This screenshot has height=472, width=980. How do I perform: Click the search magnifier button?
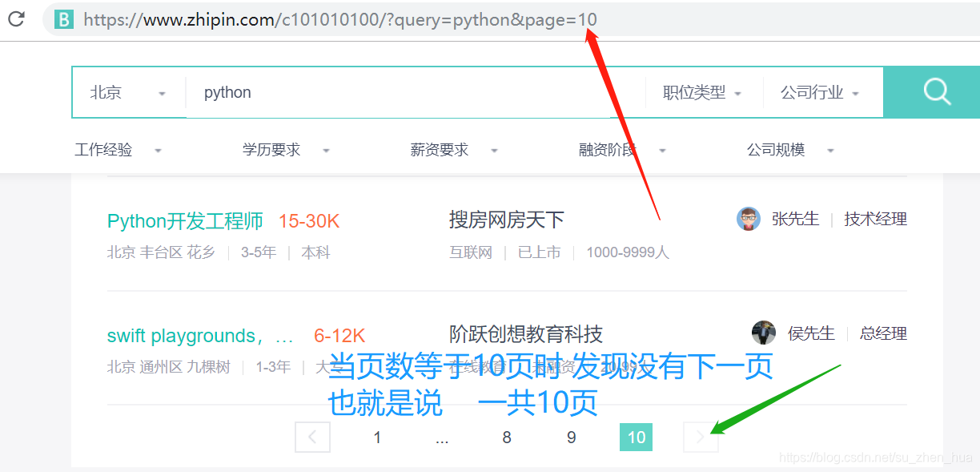(x=936, y=92)
